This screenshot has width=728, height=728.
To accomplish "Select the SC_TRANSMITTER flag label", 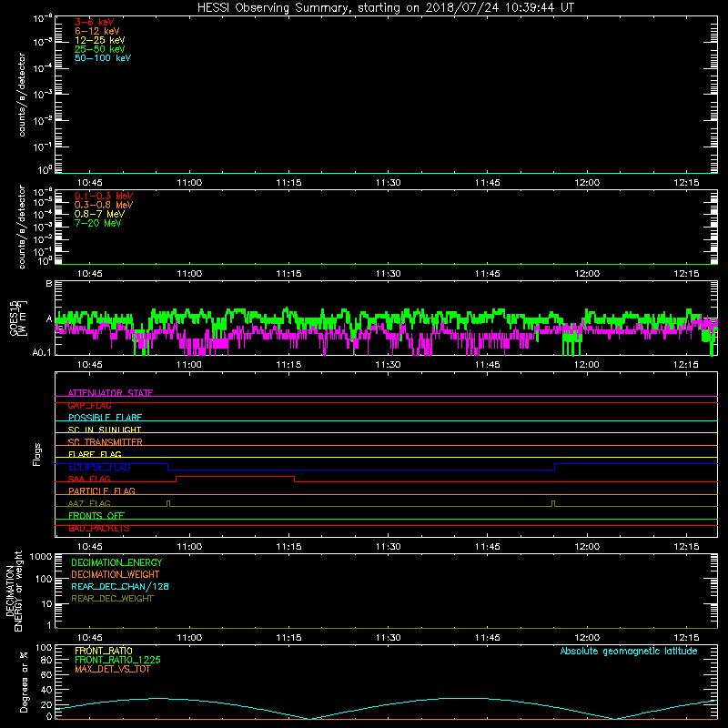I will 106,441.
